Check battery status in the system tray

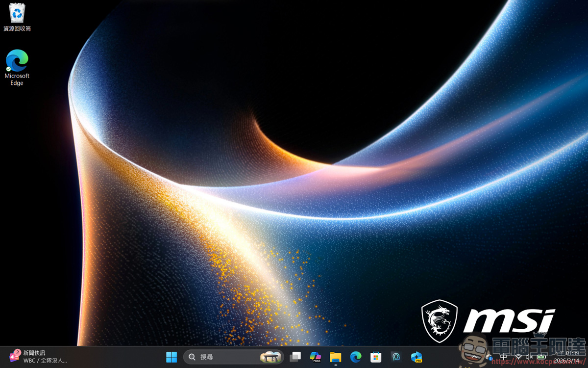pyautogui.click(x=540, y=357)
